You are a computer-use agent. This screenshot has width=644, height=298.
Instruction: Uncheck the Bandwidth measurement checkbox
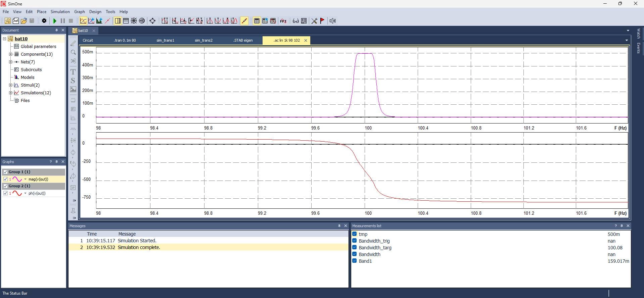[x=355, y=254]
